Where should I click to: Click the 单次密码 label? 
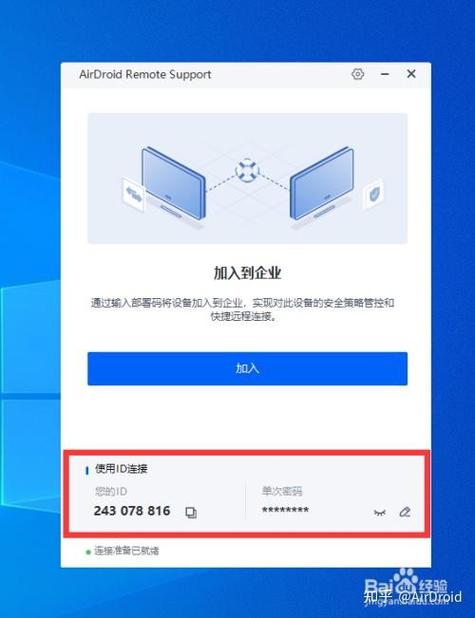coord(282,491)
